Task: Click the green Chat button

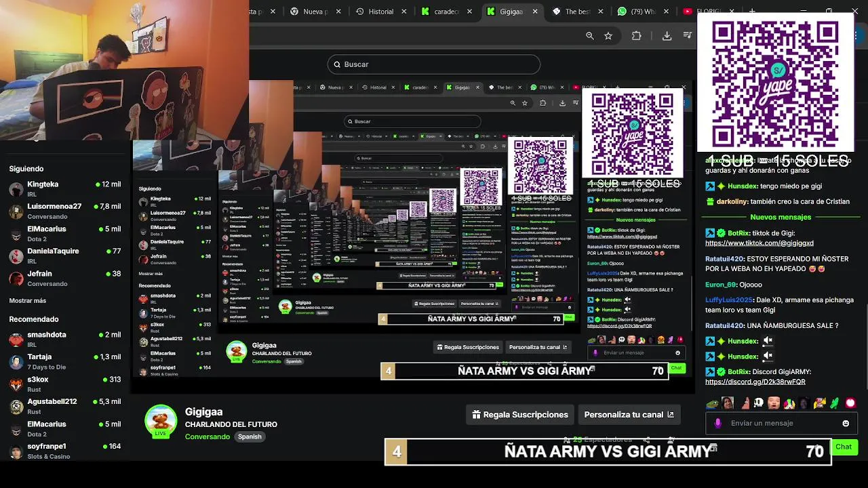Action: [844, 447]
